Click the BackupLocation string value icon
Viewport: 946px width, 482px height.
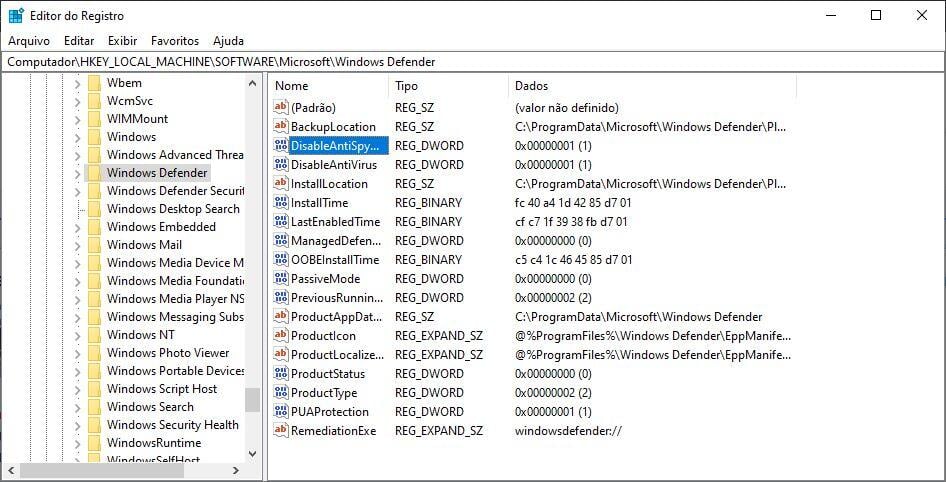(281, 126)
